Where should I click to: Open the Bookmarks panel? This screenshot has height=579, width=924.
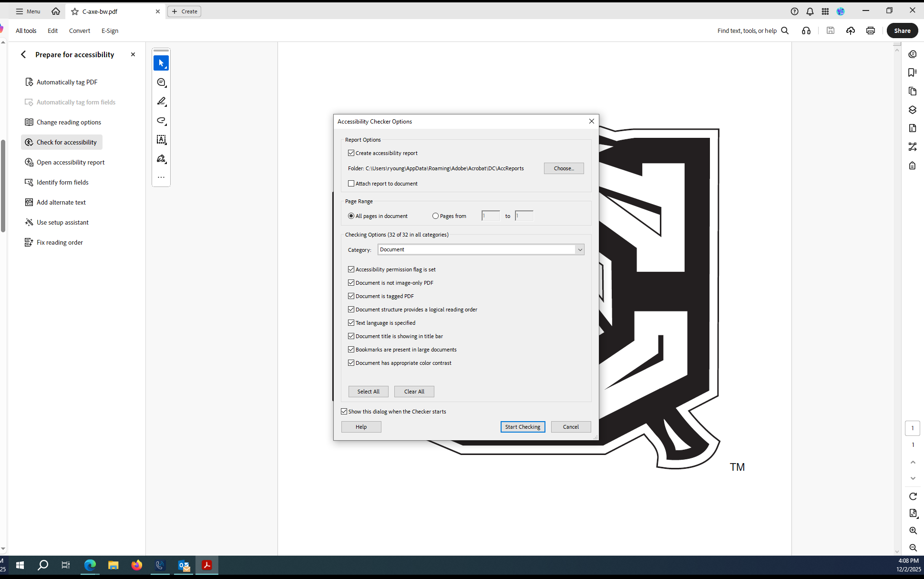point(913,72)
